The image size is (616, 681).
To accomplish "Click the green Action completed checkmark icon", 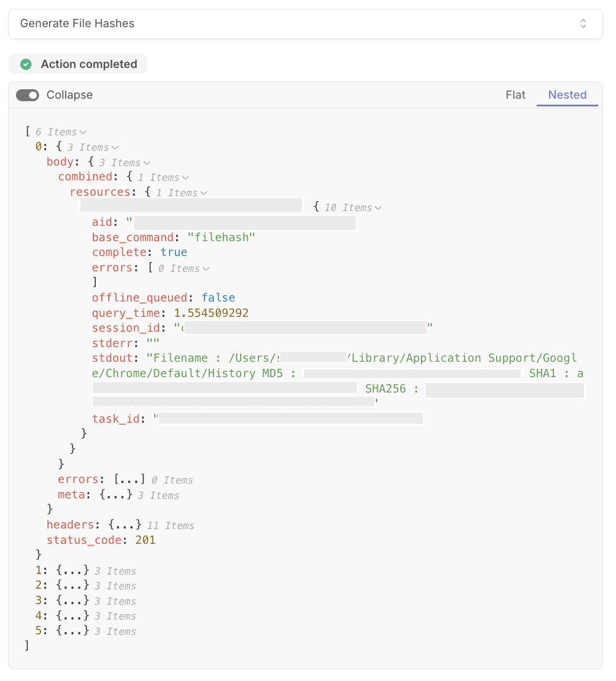I will click(26, 64).
